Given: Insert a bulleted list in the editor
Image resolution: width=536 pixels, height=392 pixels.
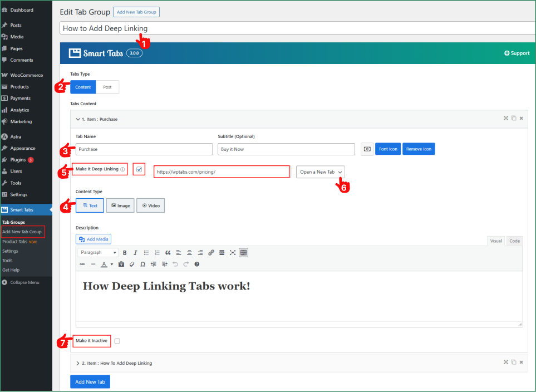Looking at the screenshot, I should point(146,253).
